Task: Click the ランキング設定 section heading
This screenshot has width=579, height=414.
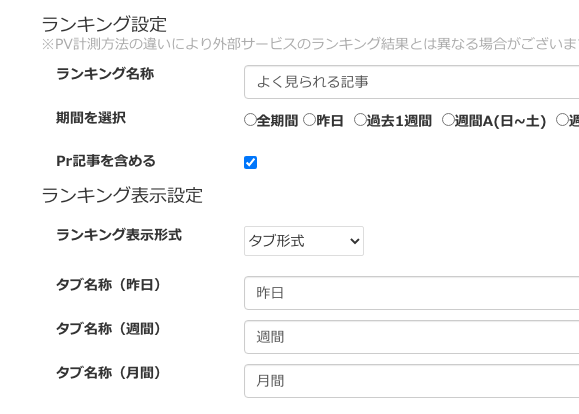Action: click(104, 24)
